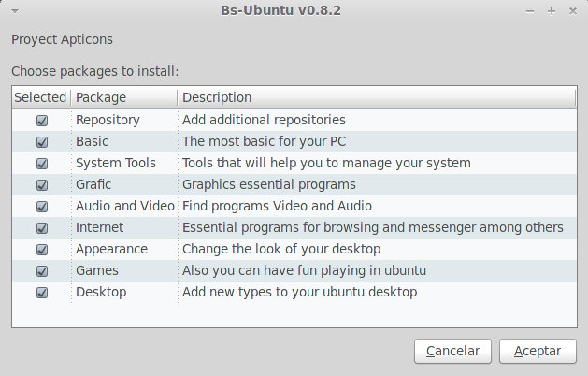Sort by the Description column header

377,97
